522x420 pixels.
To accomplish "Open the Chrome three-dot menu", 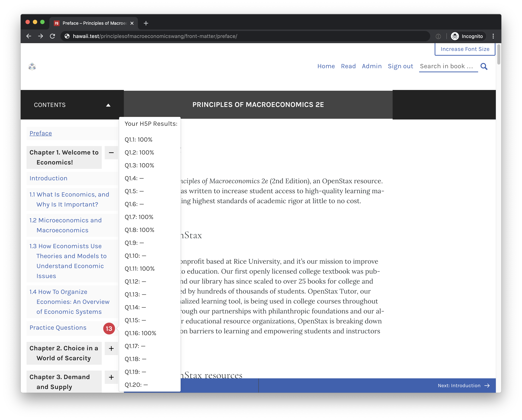I will tap(493, 36).
